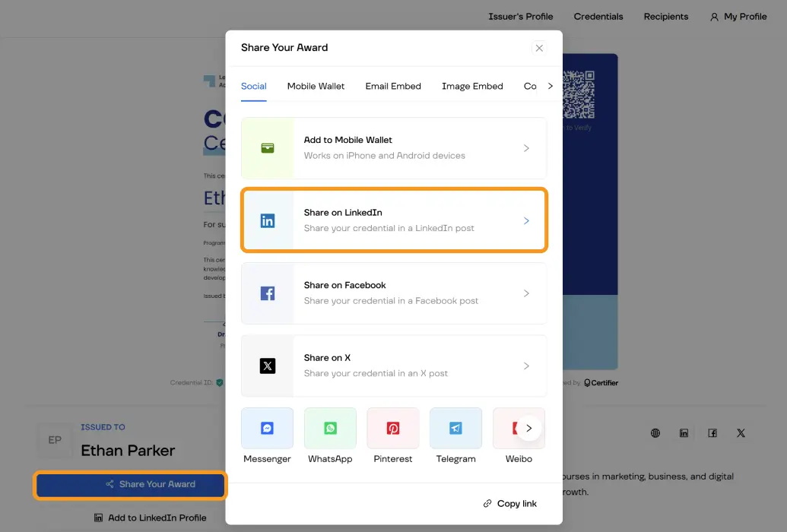Click the LinkedIn logo in share dialog
Screen dimensions: 787x532
(x=268, y=221)
